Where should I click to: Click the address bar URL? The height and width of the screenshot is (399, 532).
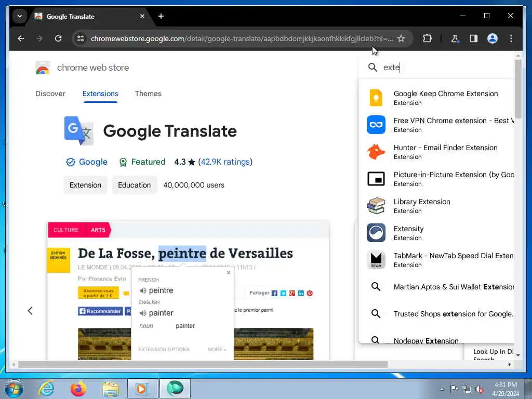click(x=242, y=38)
